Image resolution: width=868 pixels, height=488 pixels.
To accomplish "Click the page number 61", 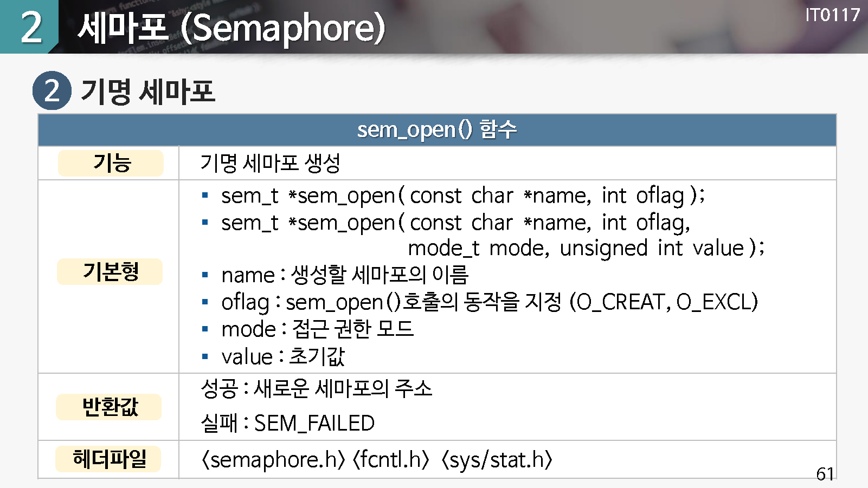I will click(825, 474).
